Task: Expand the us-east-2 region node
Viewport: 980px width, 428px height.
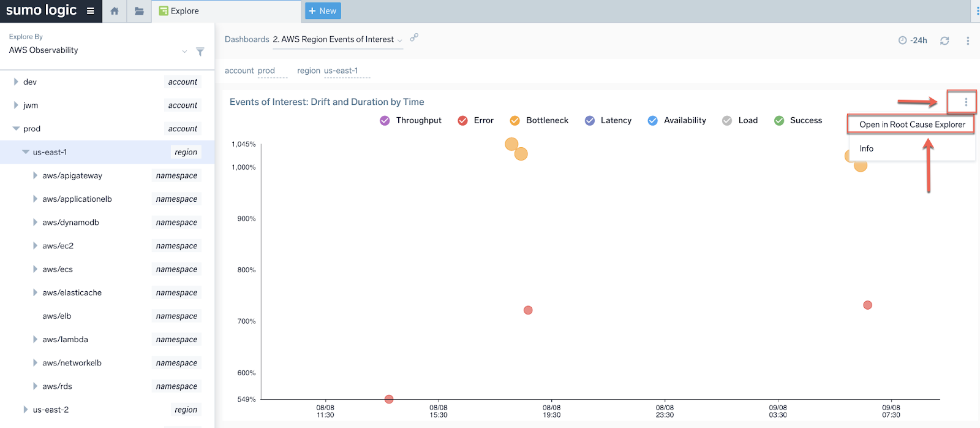Action: click(26, 410)
